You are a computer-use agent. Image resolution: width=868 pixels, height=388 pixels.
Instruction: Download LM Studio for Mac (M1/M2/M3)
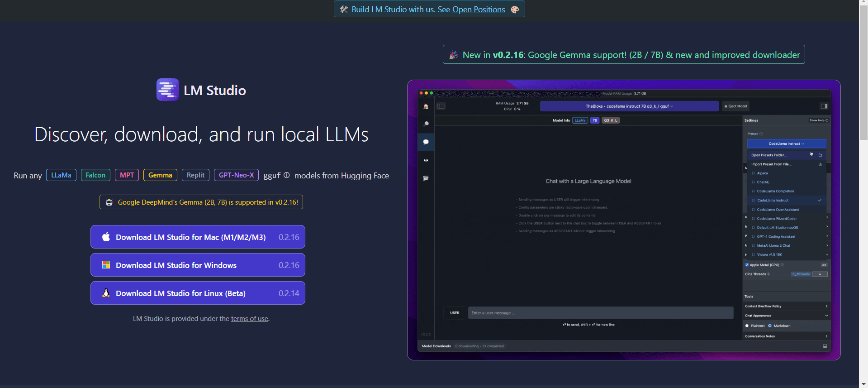[198, 237]
